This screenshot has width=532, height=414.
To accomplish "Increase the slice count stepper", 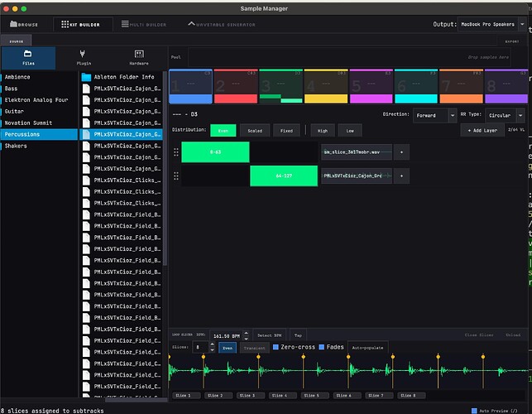I will point(213,344).
